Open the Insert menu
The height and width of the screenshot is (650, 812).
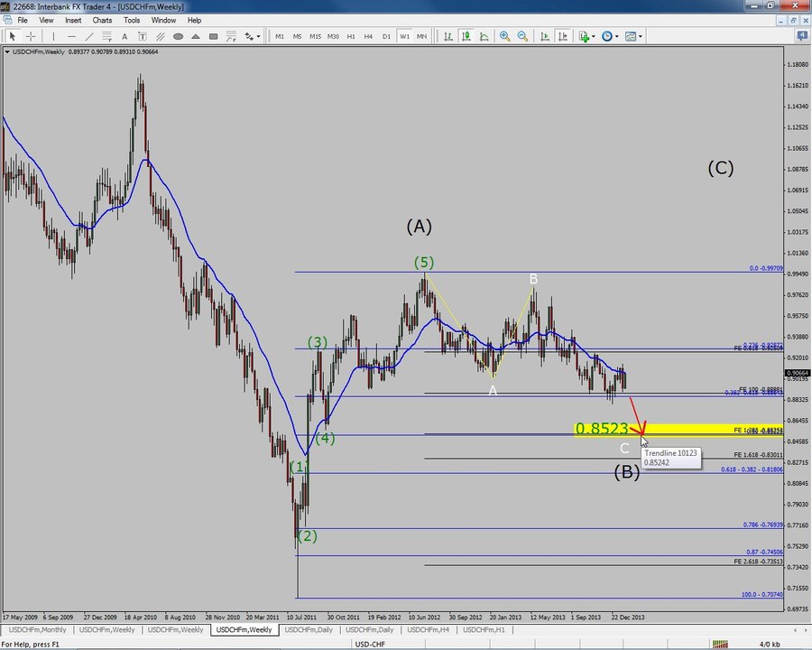pos(73,20)
